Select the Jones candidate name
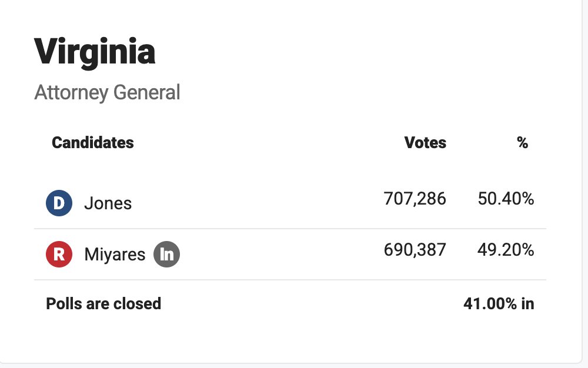Image resolution: width=588 pixels, height=368 pixels. tap(108, 203)
